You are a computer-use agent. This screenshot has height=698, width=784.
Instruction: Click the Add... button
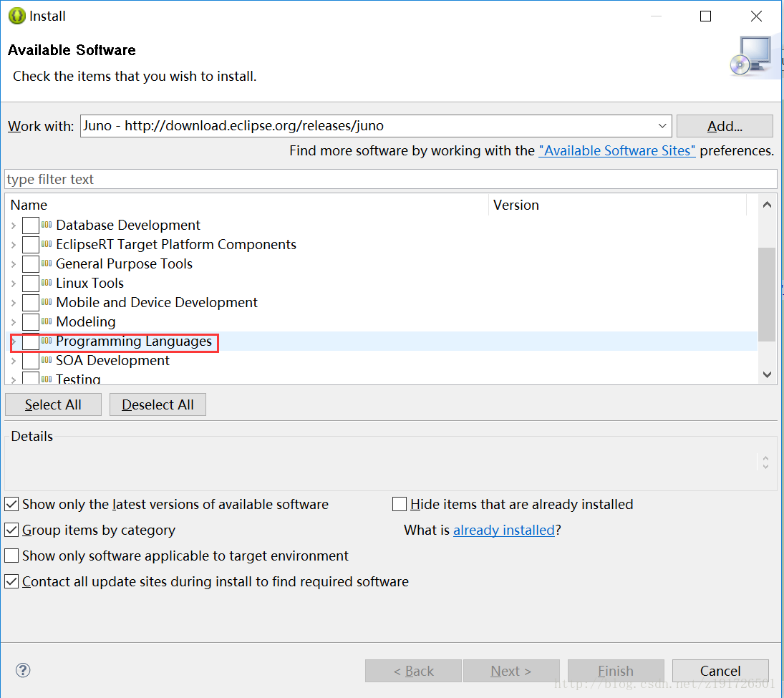725,126
